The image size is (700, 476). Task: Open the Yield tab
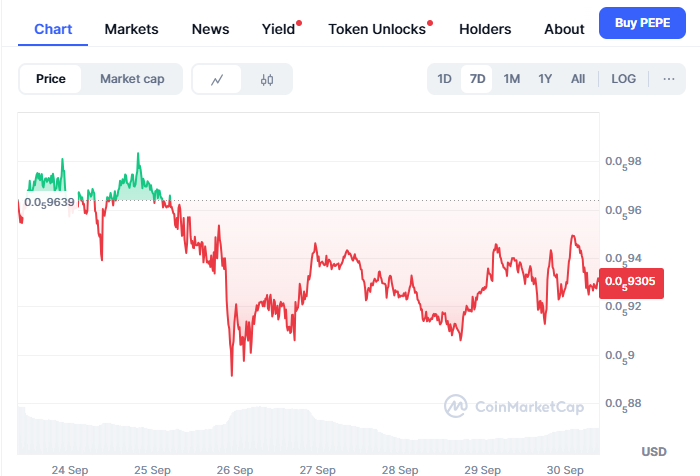(278, 29)
